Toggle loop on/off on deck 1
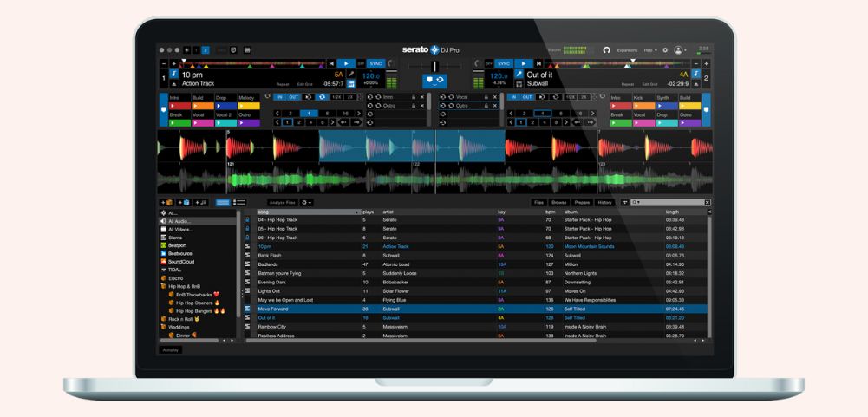 tap(323, 97)
